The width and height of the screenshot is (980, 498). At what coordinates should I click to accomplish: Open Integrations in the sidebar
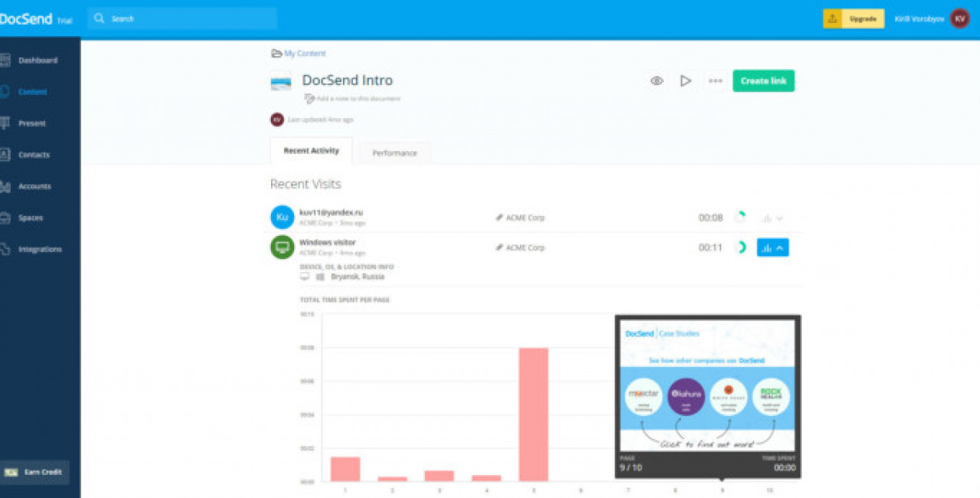pos(40,249)
